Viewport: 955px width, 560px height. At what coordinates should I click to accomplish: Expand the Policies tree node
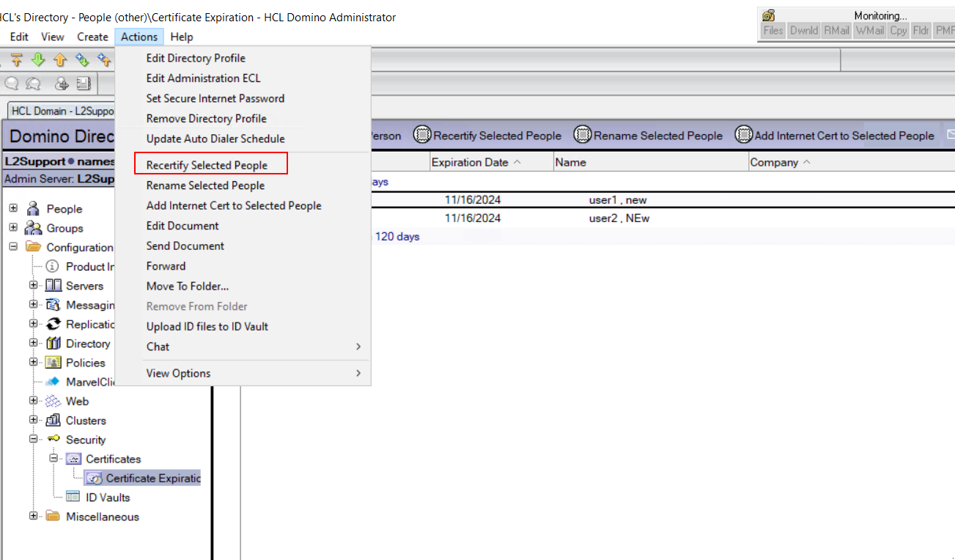pyautogui.click(x=34, y=362)
